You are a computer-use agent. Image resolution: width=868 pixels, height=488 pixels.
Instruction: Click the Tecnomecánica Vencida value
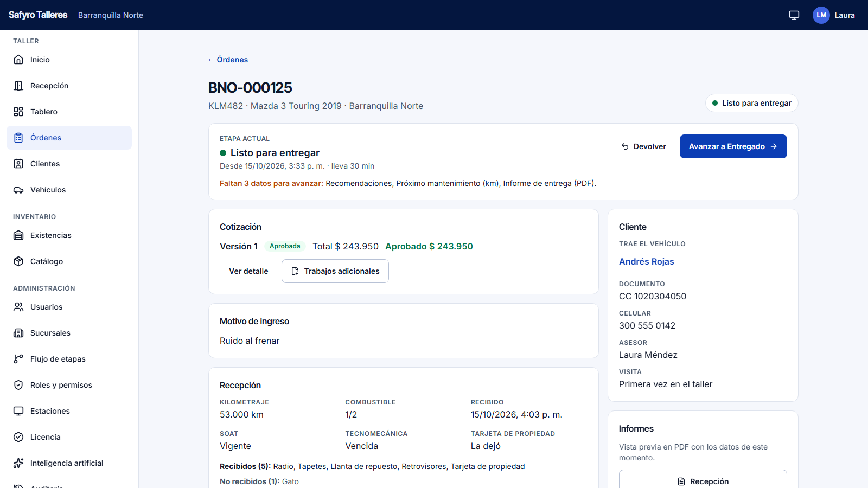[362, 446]
